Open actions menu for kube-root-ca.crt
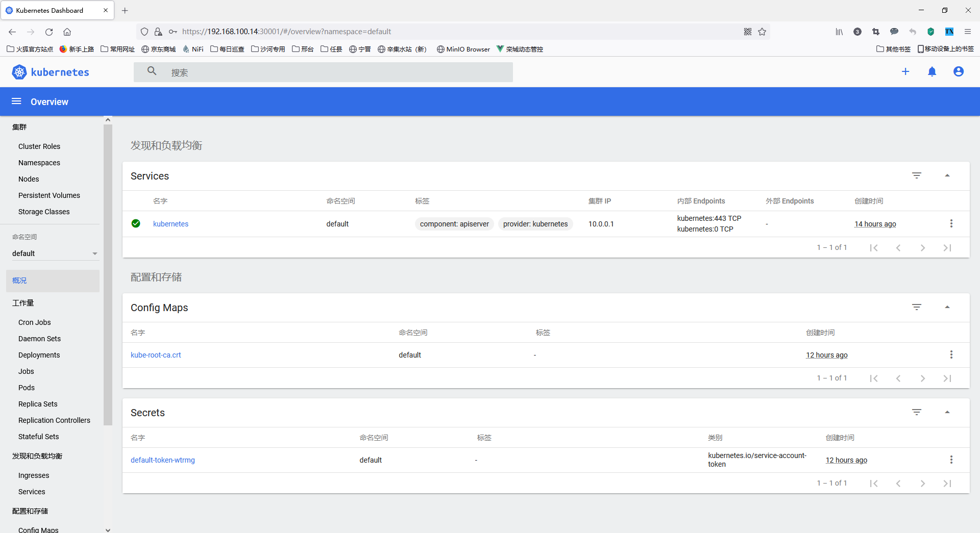This screenshot has width=980, height=533. point(951,354)
